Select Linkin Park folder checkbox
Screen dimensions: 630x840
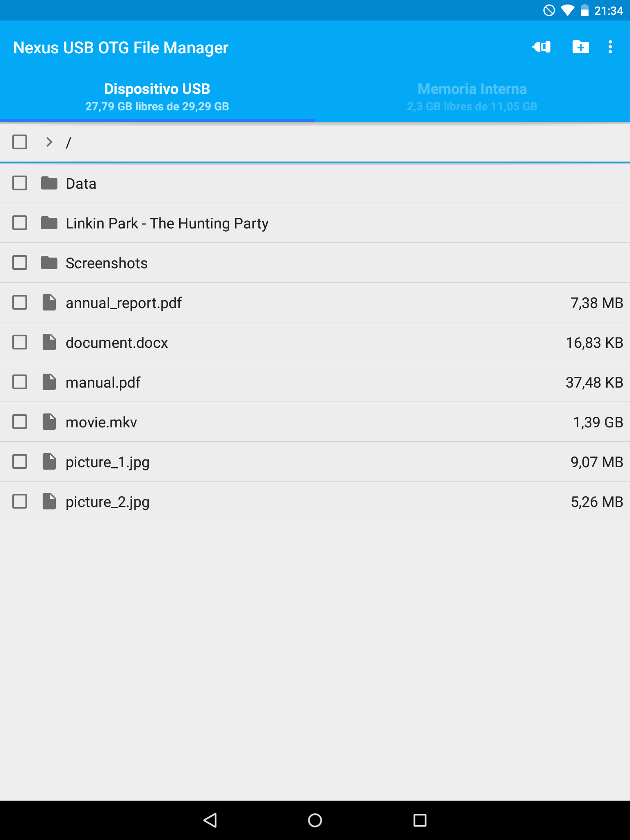tap(20, 223)
